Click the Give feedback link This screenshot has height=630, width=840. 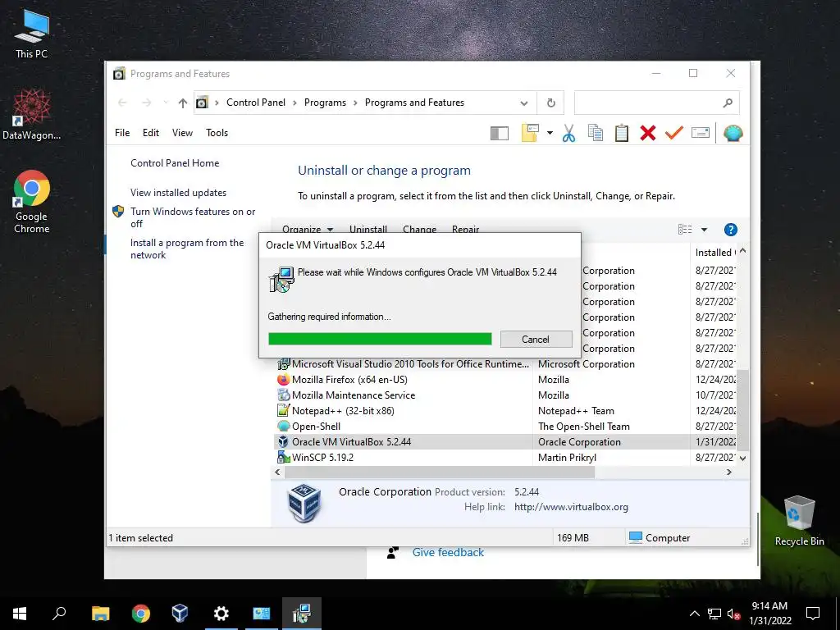point(448,552)
